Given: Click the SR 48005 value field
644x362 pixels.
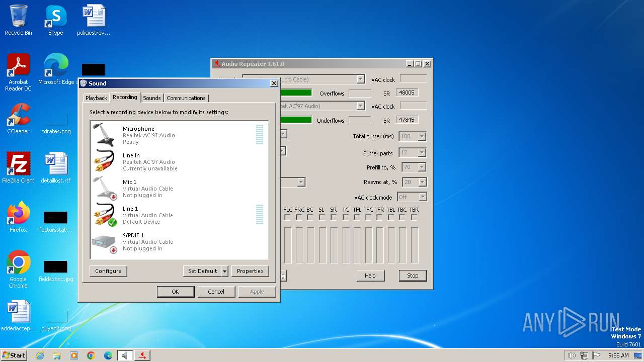Looking at the screenshot, I should point(407,93).
